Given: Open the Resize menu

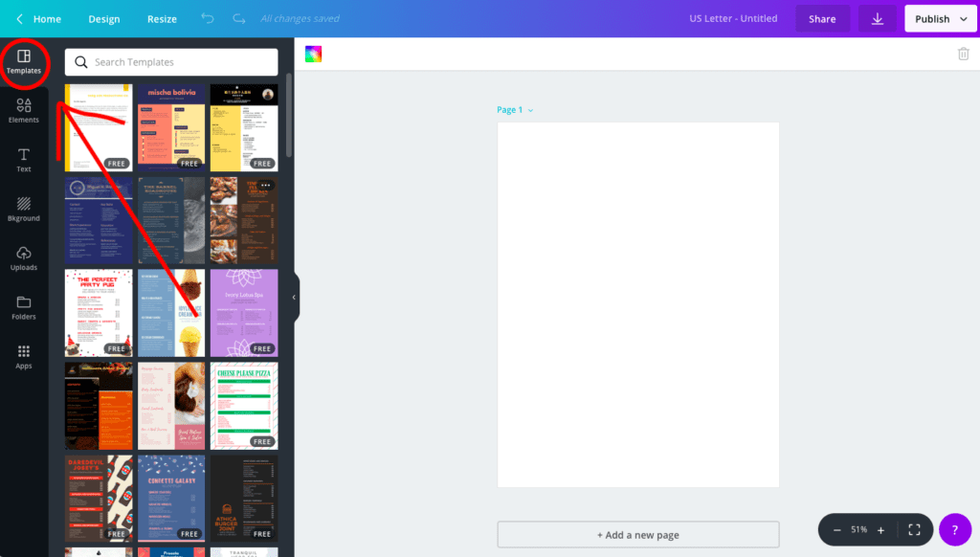Looking at the screenshot, I should (162, 19).
